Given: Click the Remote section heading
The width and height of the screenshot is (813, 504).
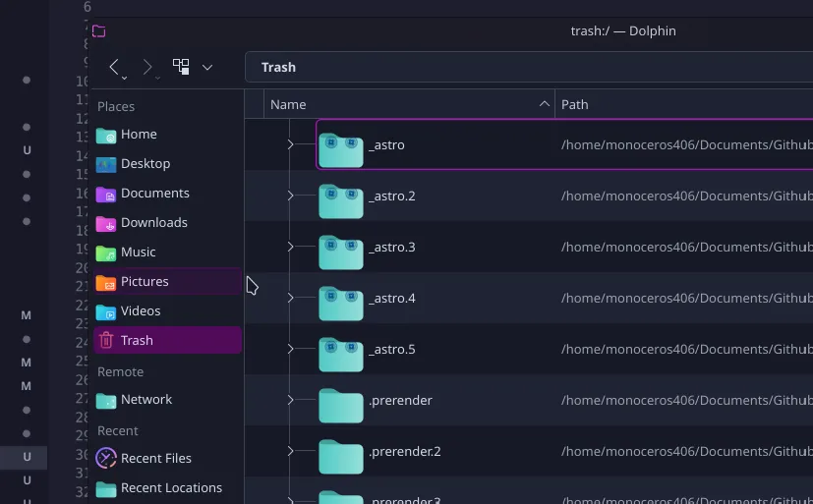Looking at the screenshot, I should pyautogui.click(x=120, y=372).
